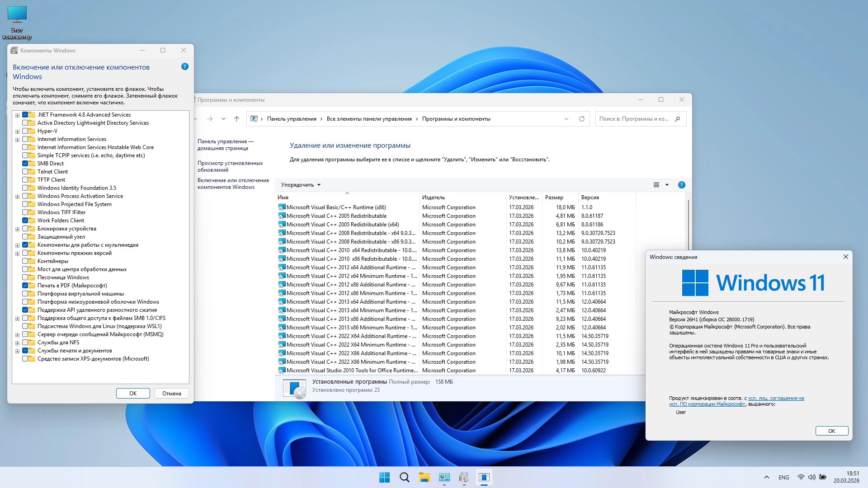The width and height of the screenshot is (868, 488).
Task: Toggle the Песочница Windows checkbox
Action: click(x=25, y=277)
